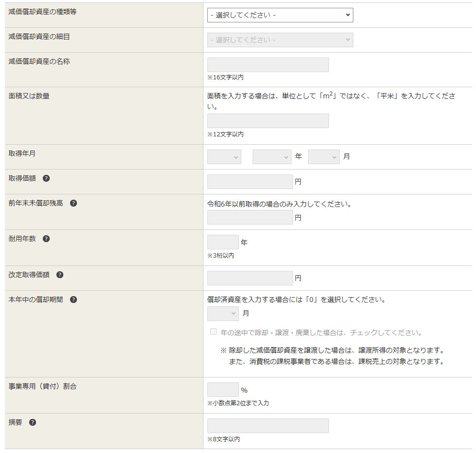Open the 摘要 help tooltip icon
Screen dimensions: 476x453
(x=33, y=422)
